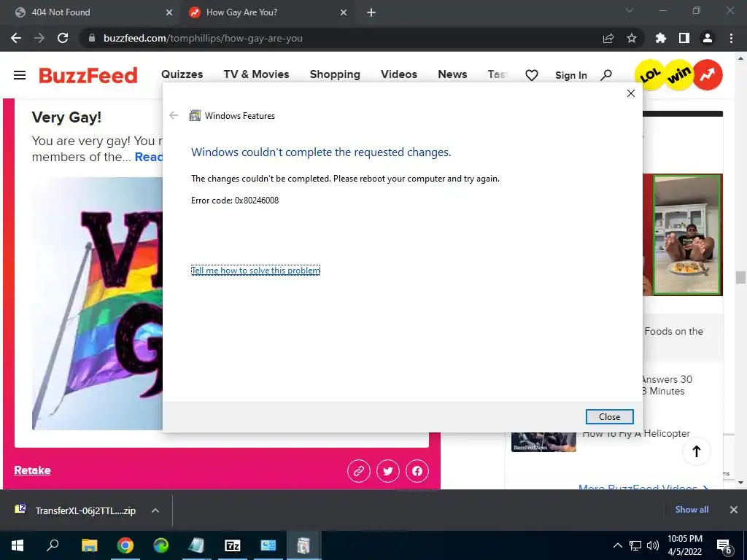Open 7-Zip from the taskbar

point(233,545)
